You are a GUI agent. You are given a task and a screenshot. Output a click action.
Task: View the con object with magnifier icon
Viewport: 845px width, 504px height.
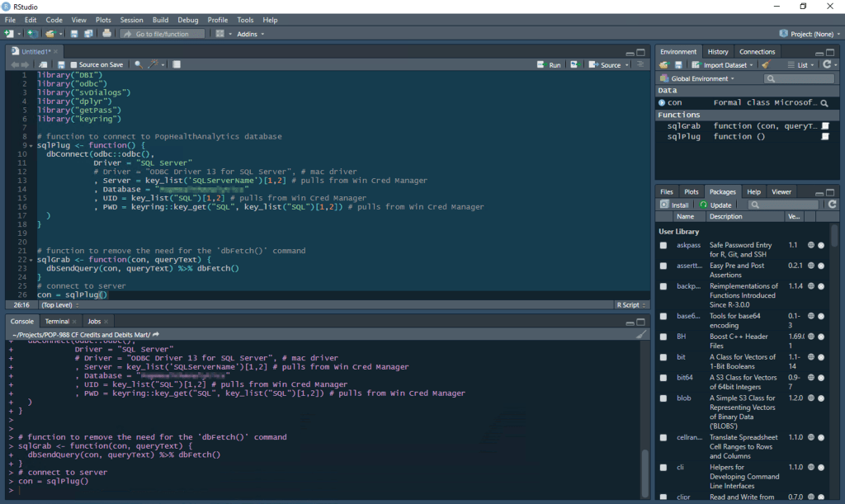[x=824, y=103]
